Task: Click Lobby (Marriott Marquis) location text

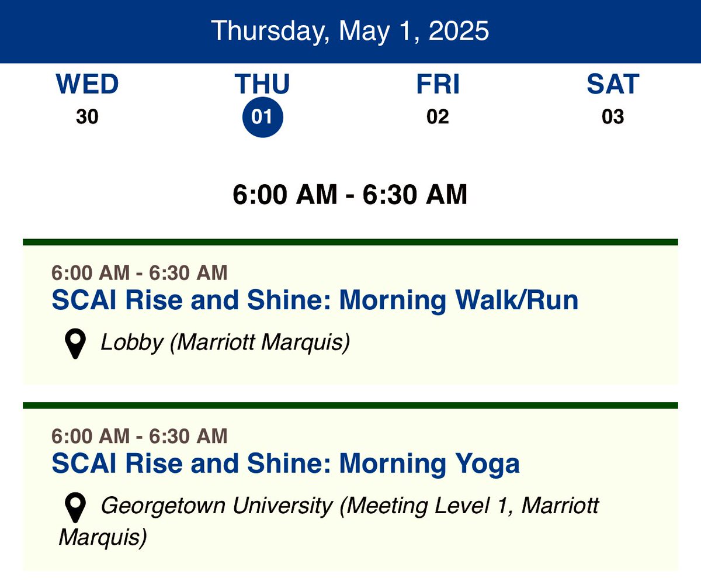Action: point(225,343)
